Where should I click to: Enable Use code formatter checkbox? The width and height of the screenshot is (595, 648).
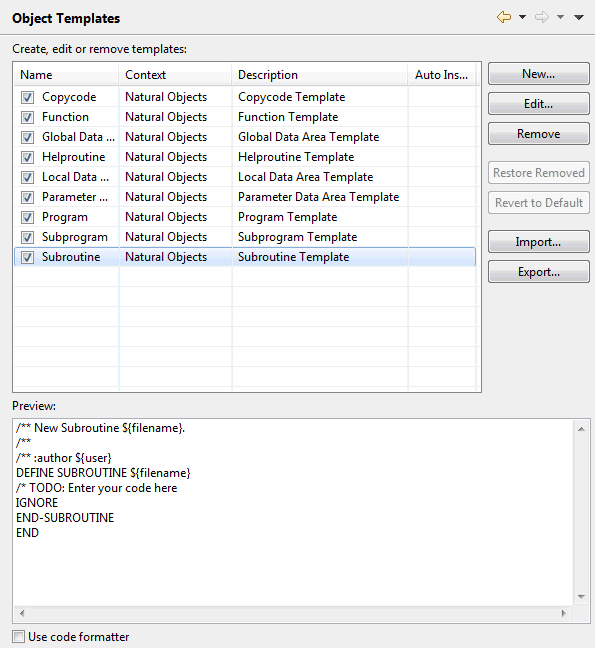coord(18,636)
